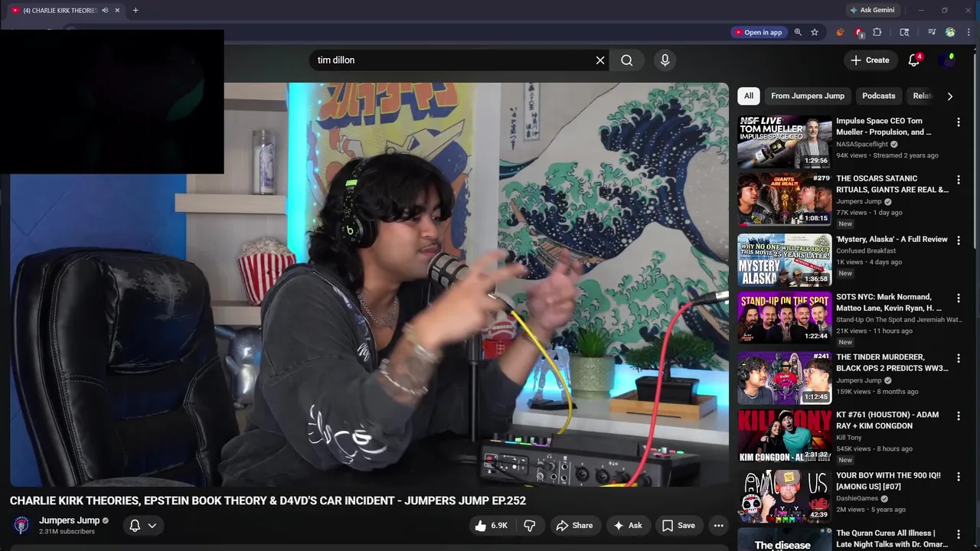This screenshot has height=551, width=980.
Task: Close the CHARLIE KIRK THEORIES tab
Action: (x=117, y=11)
